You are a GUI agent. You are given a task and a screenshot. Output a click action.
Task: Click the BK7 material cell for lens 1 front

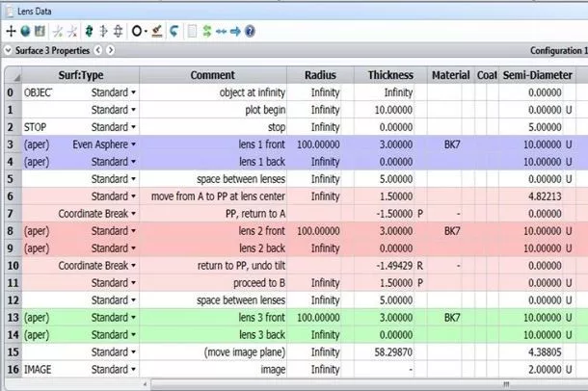[x=450, y=144]
